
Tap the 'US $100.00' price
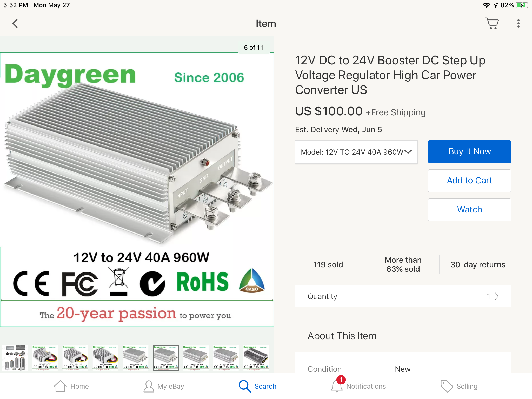coord(329,111)
